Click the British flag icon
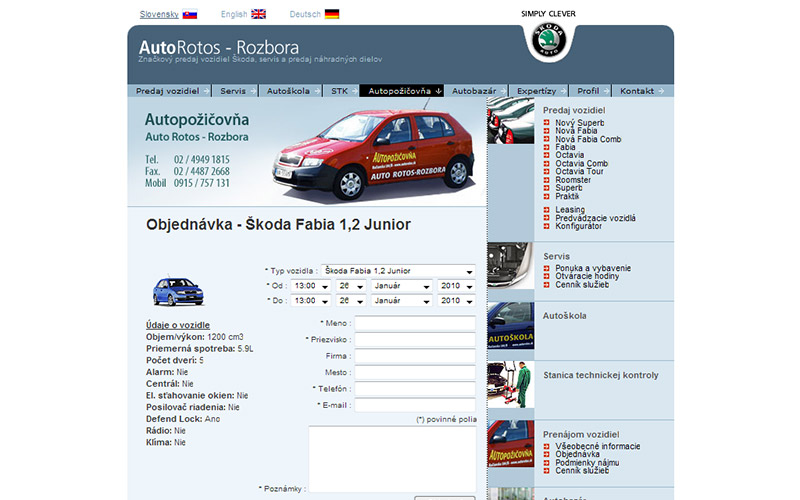Screen dimensions: 800x500 click(x=259, y=14)
